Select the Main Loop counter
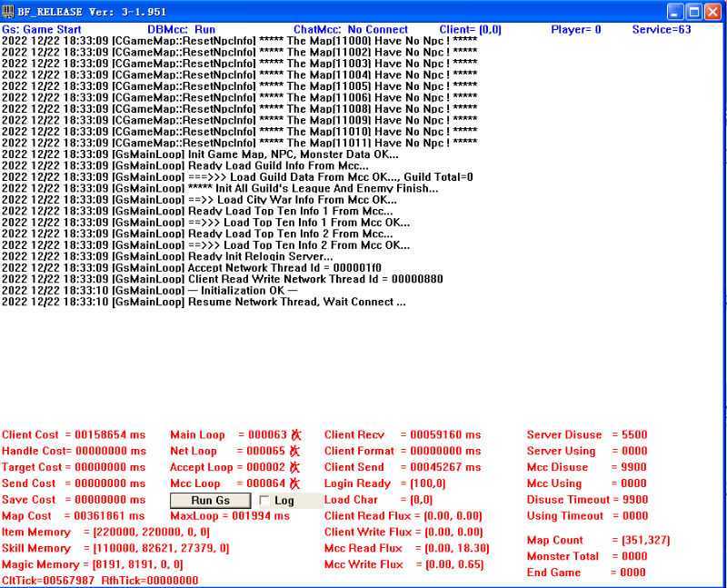The height and width of the screenshot is (588, 727). pos(228,435)
